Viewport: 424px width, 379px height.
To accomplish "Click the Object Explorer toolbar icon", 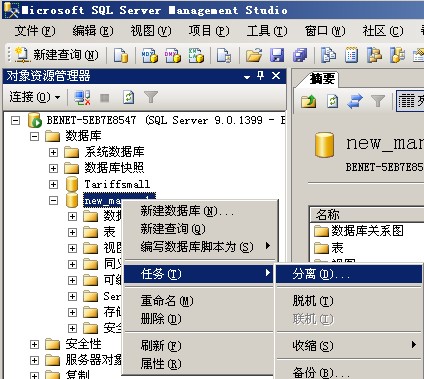I will point(374,55).
